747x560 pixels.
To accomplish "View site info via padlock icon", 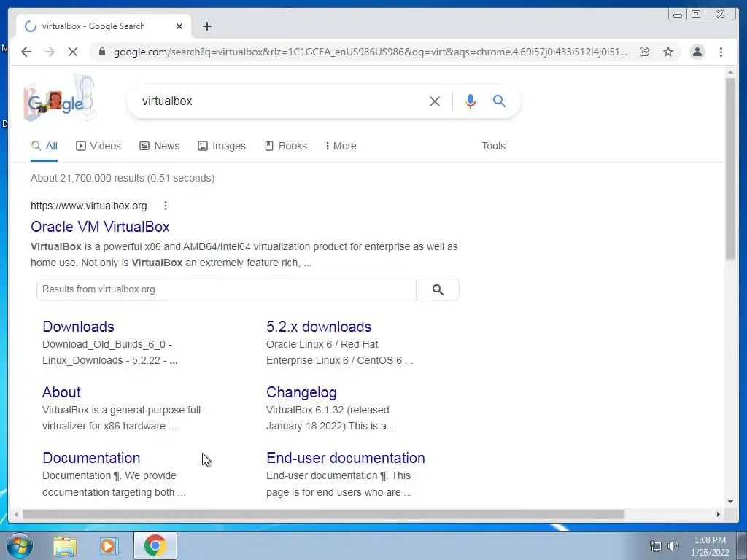I will point(101,52).
